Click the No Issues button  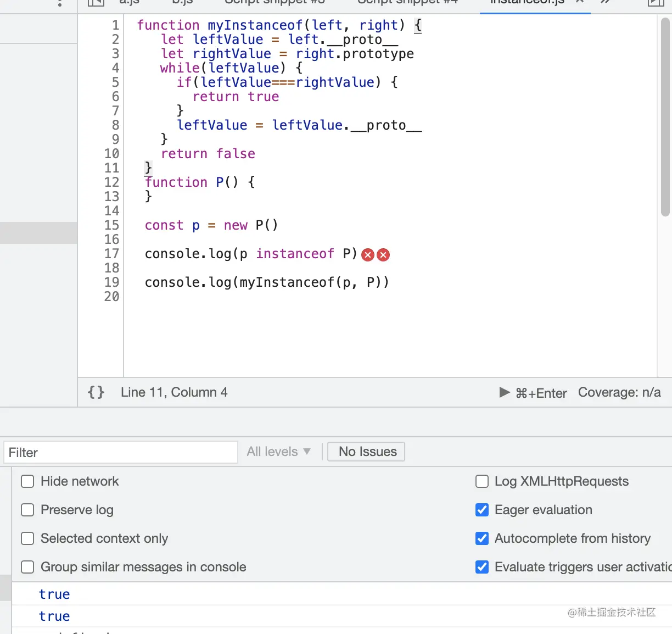click(x=366, y=452)
